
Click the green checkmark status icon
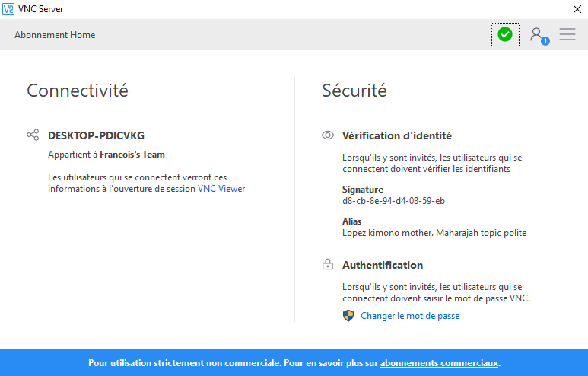[505, 34]
